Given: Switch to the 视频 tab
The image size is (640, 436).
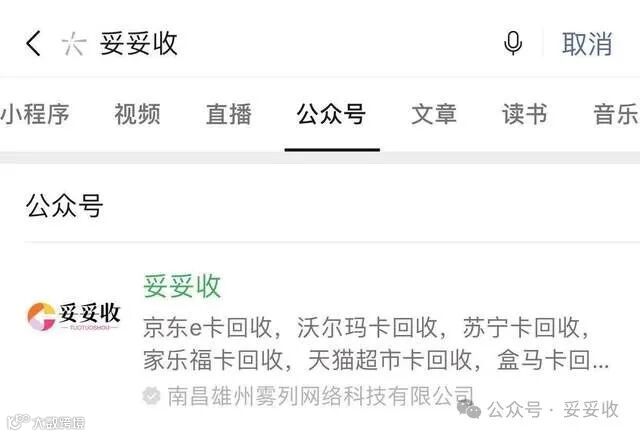Looking at the screenshot, I should point(137,114).
